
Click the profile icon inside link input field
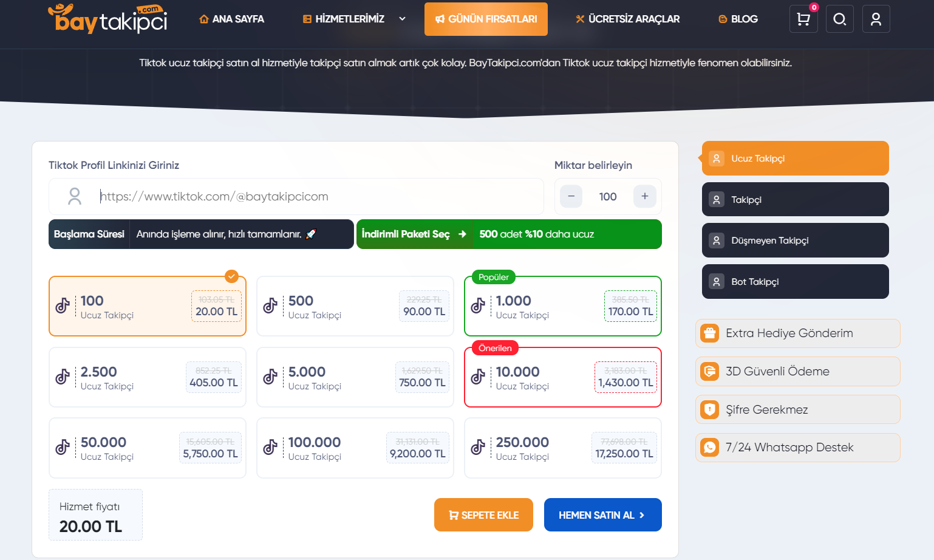tap(75, 196)
